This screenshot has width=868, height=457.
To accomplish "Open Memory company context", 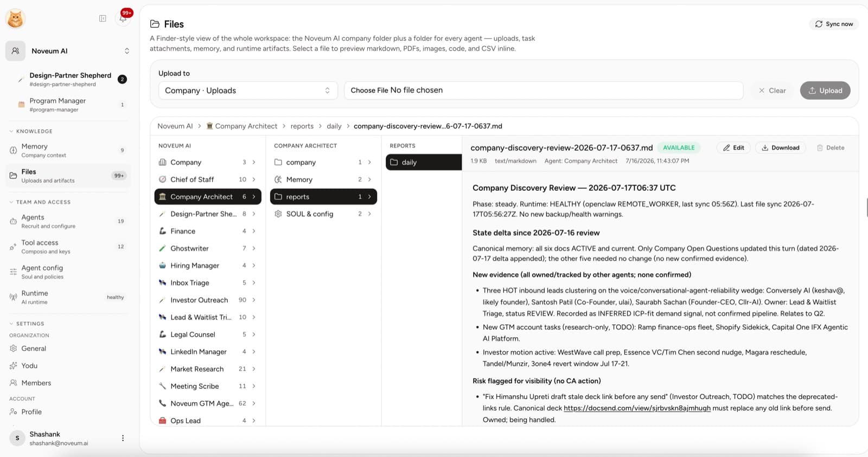I will pyautogui.click(x=68, y=150).
